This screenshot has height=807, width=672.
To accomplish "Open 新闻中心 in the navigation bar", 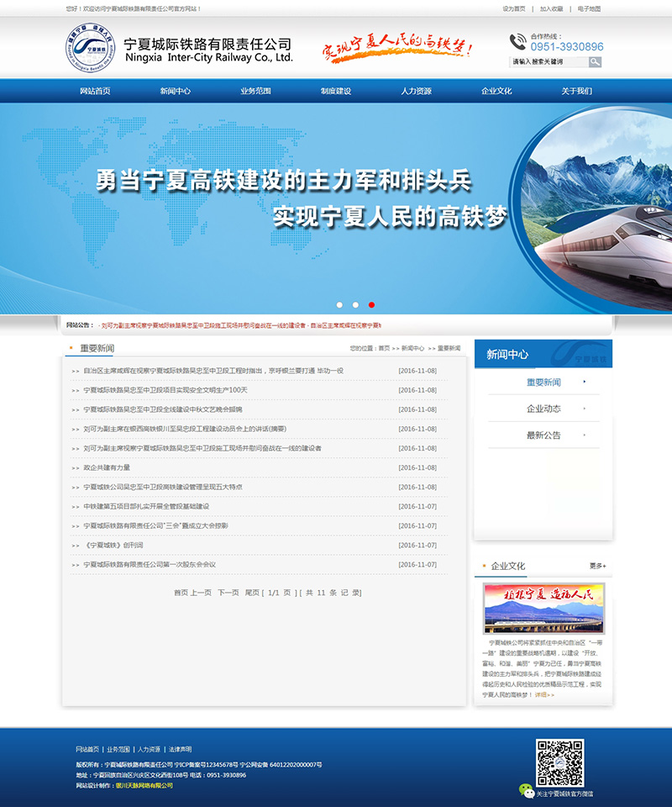I will click(x=176, y=91).
